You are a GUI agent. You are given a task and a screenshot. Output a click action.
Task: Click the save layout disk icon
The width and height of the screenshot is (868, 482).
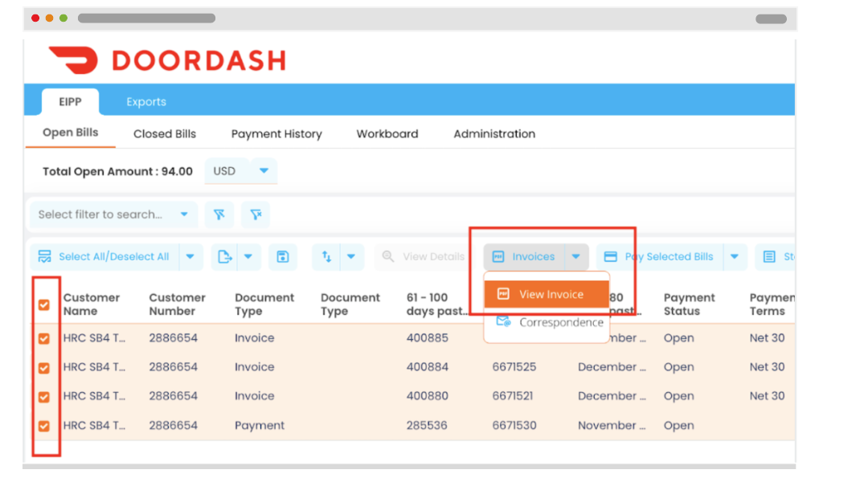[x=283, y=256]
